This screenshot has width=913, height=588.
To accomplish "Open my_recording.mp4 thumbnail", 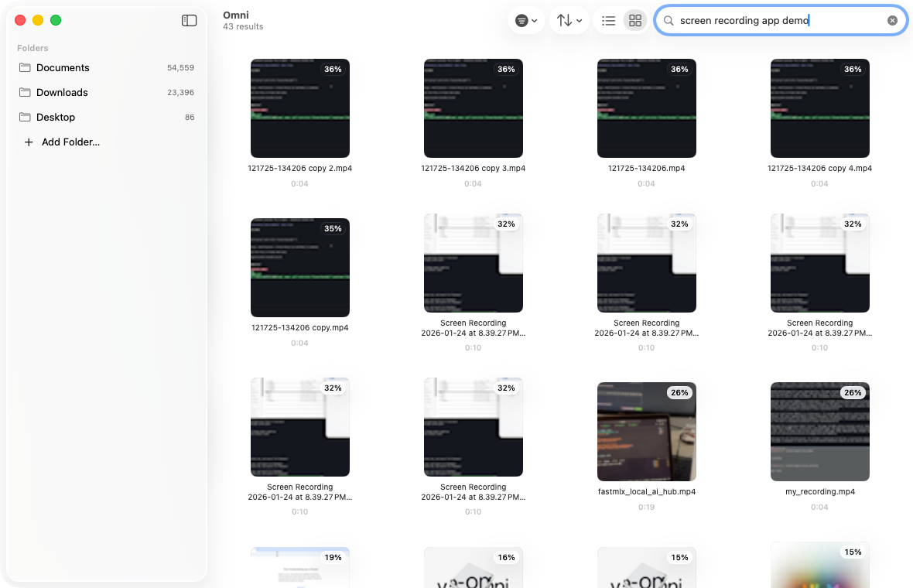I will tap(820, 432).
